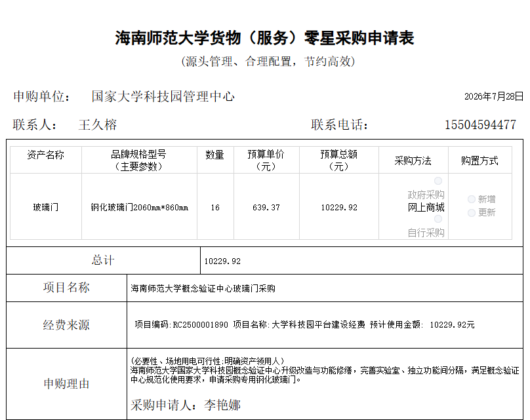Click the spec cell 钢化玻璃门2060mm*860mm
Screen dimensions: 530x420
click(139, 207)
